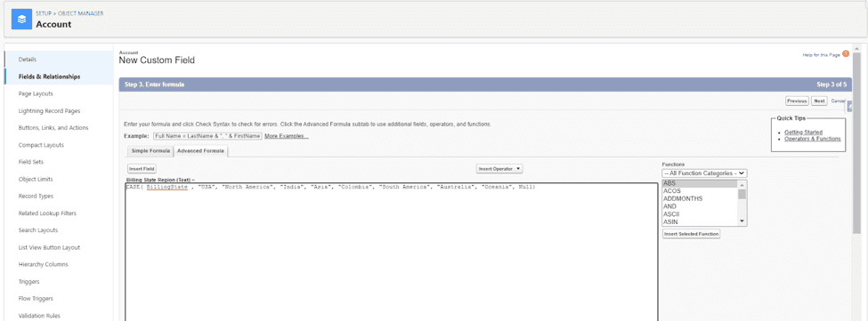Open the More Examples link
Image resolution: width=868 pixels, height=321 pixels.
click(x=286, y=136)
